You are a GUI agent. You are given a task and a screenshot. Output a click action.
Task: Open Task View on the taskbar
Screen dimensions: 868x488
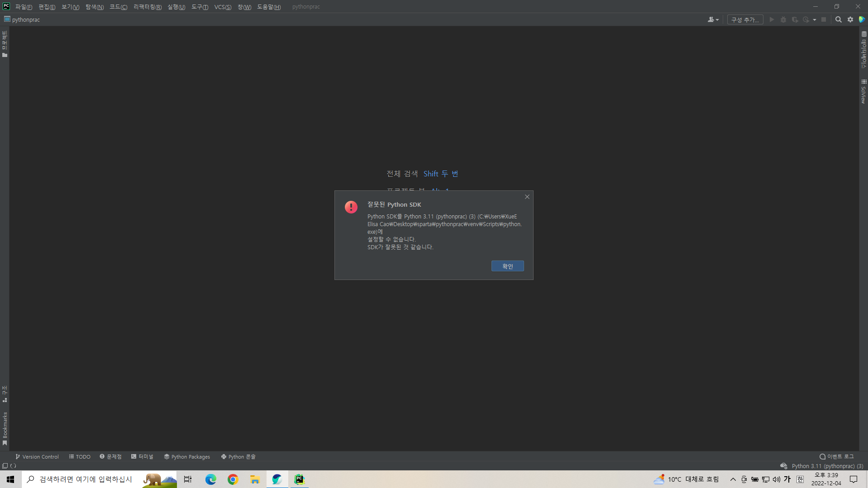point(188,479)
